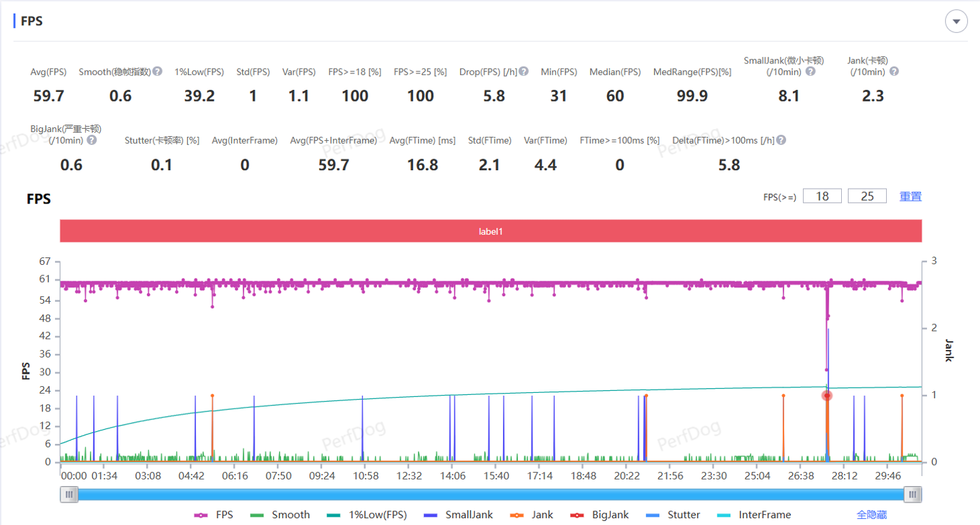Toggle Stutter series in legend
The image size is (980, 525).
point(674,515)
